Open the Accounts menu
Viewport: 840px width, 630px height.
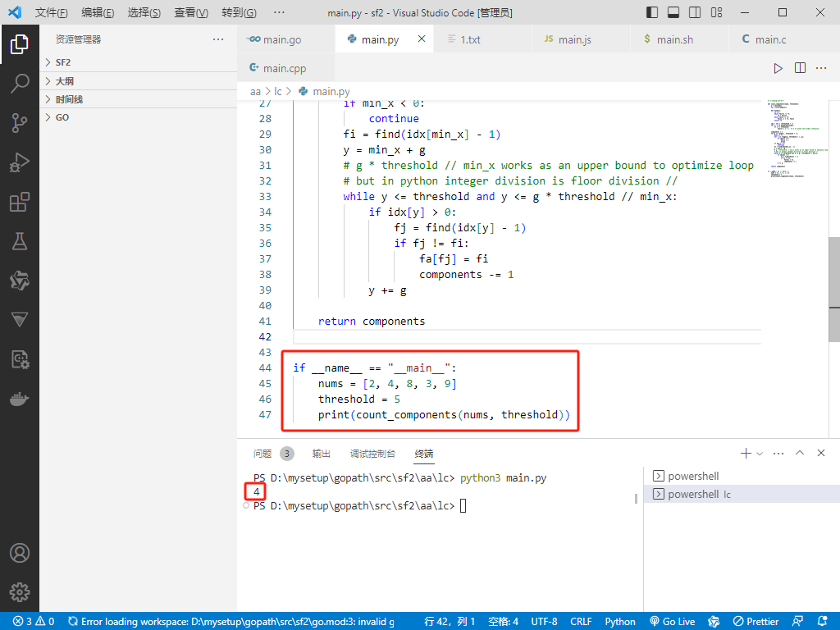pyautogui.click(x=20, y=553)
